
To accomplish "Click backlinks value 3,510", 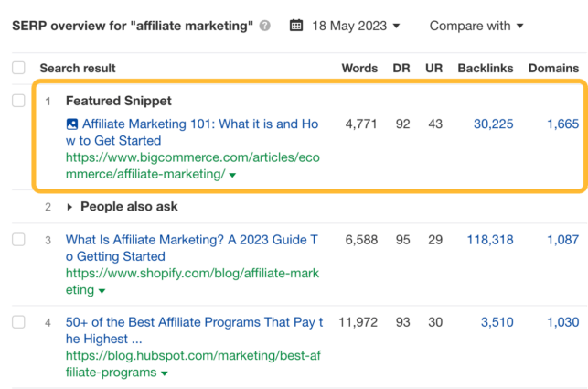I will 497,322.
